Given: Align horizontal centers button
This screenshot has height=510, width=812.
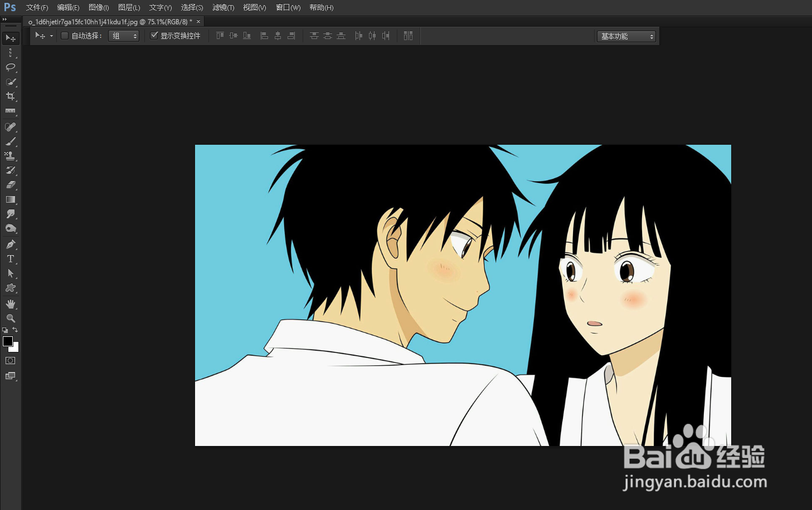Looking at the screenshot, I should (278, 36).
